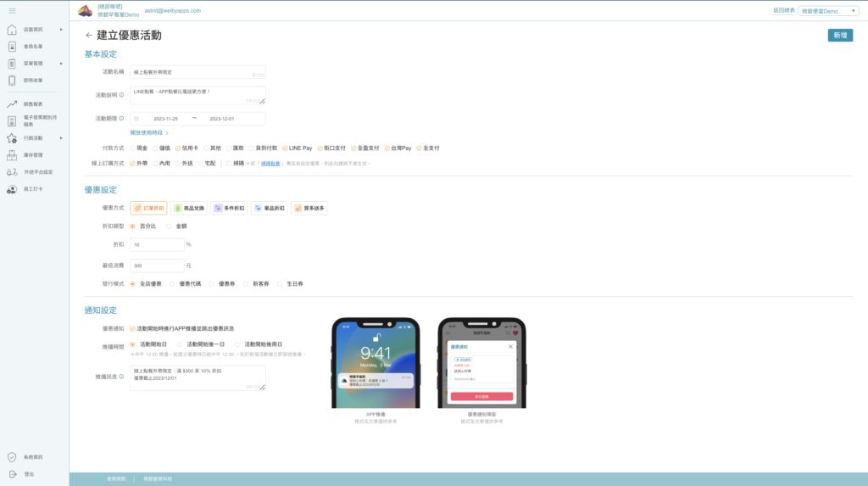Click the 折扣 percentage input field
The width and height of the screenshot is (868, 486).
pos(157,244)
